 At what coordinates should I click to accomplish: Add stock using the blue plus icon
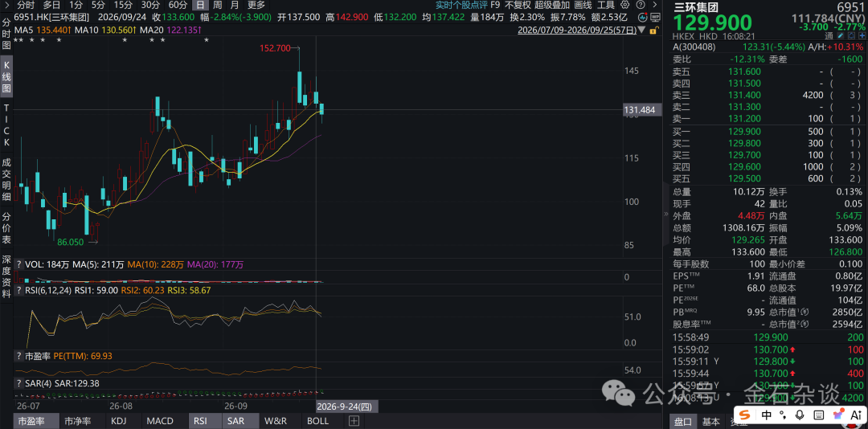tap(862, 35)
